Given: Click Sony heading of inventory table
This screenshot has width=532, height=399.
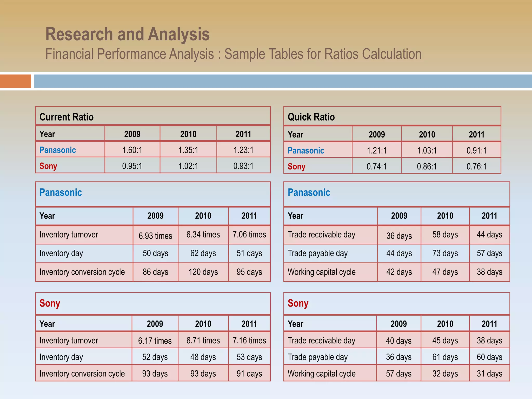Looking at the screenshot, I should tap(50, 303).
